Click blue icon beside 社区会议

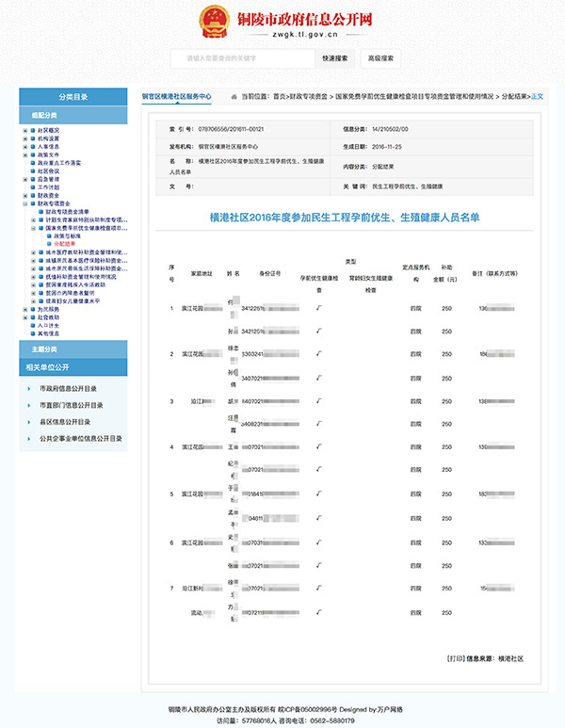33,170
